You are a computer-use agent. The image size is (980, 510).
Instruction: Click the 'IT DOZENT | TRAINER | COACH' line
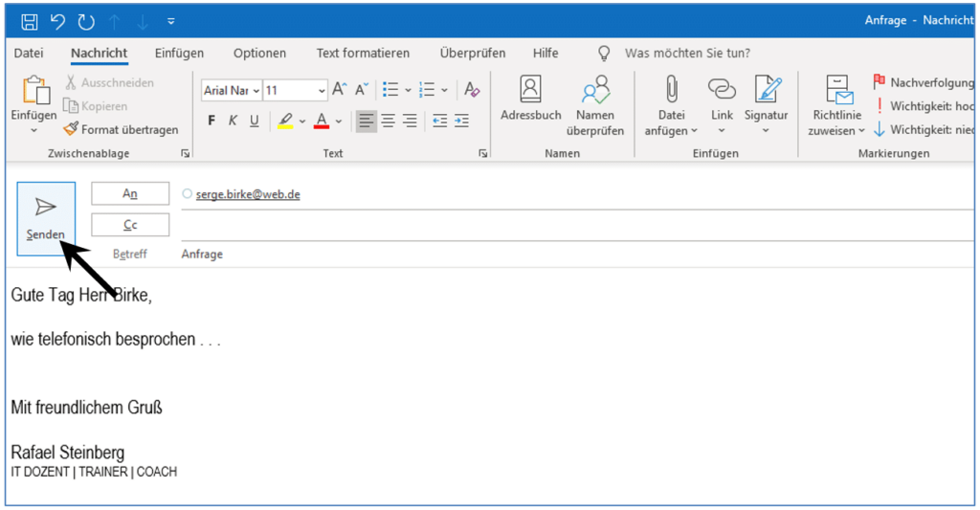94,472
